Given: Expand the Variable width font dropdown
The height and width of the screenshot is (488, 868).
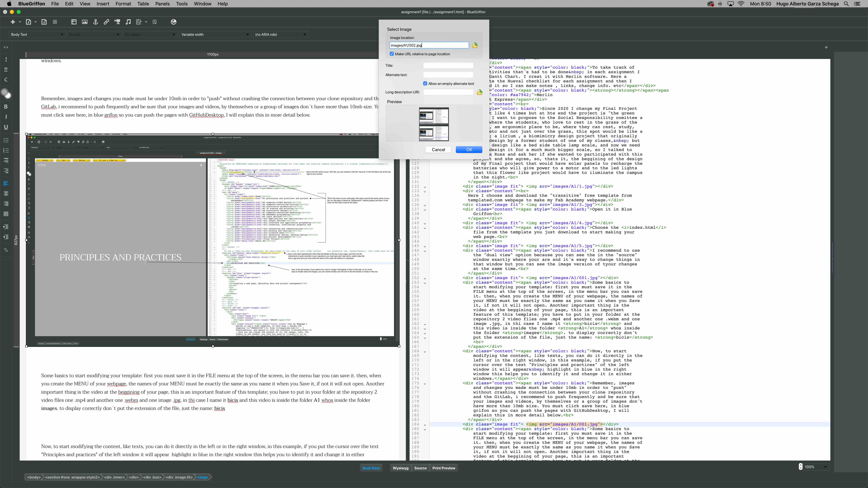Looking at the screenshot, I should 215,34.
